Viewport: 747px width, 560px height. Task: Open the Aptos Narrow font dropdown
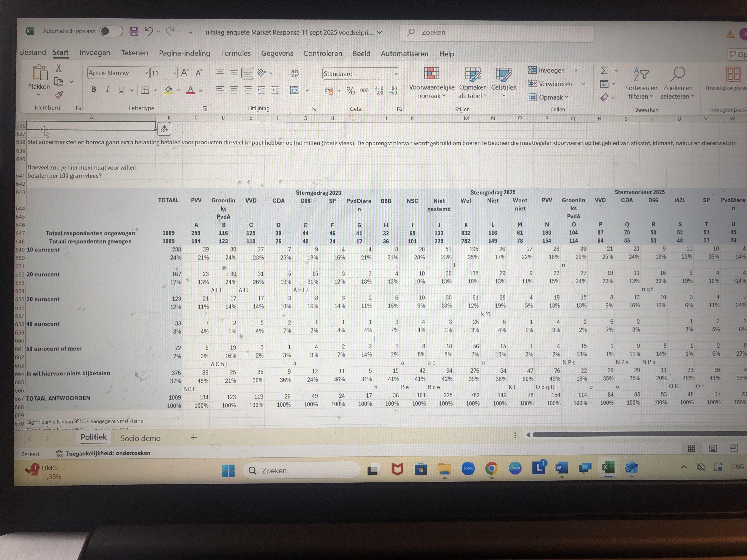click(146, 73)
